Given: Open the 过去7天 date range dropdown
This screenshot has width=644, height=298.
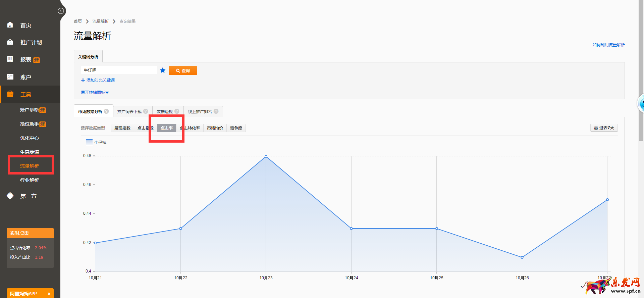Looking at the screenshot, I should [x=604, y=128].
